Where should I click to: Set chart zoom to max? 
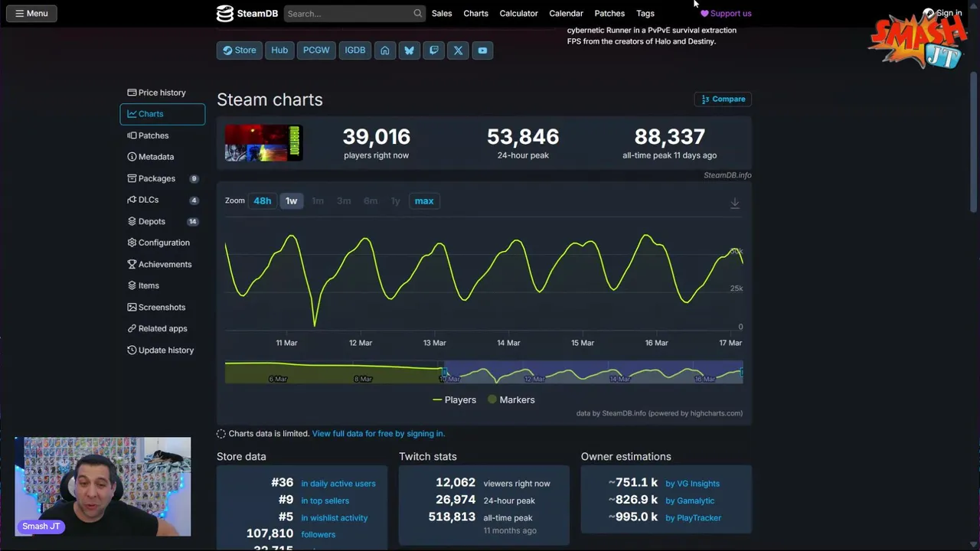coord(424,201)
